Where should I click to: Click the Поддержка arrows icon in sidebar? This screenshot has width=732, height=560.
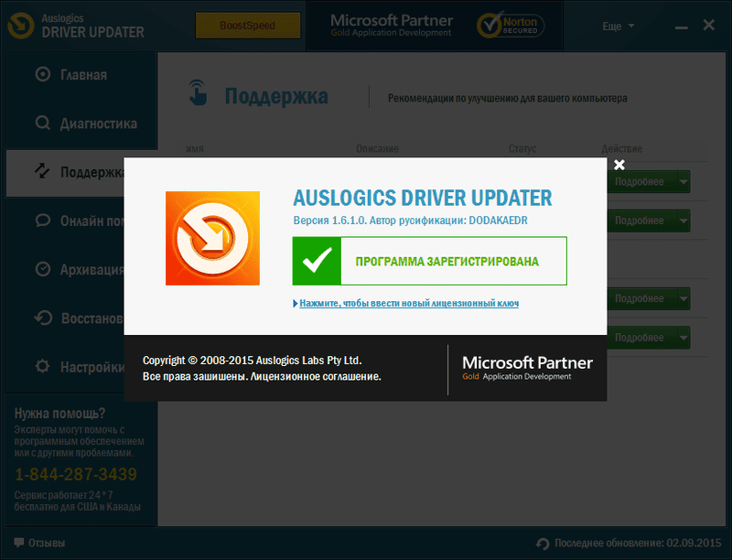pos(42,171)
